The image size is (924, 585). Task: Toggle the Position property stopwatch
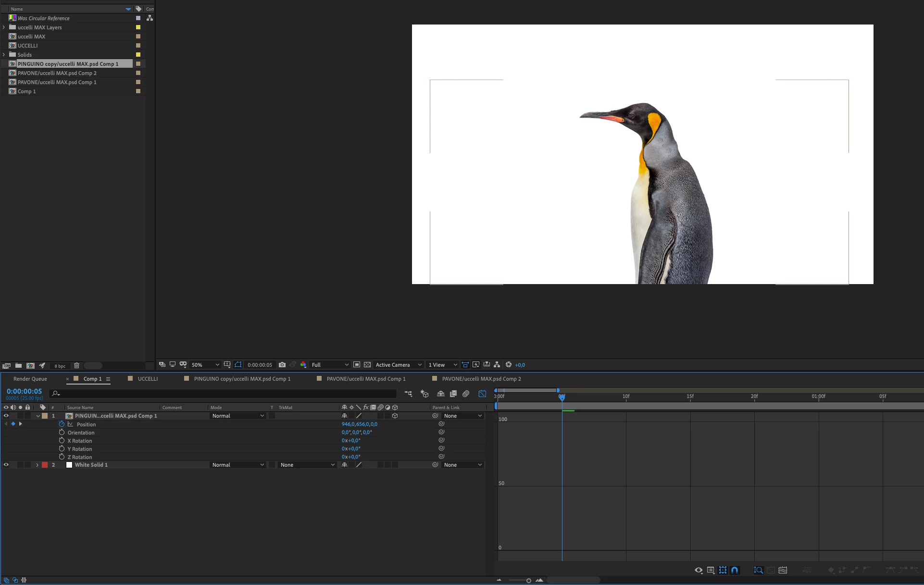(x=62, y=424)
